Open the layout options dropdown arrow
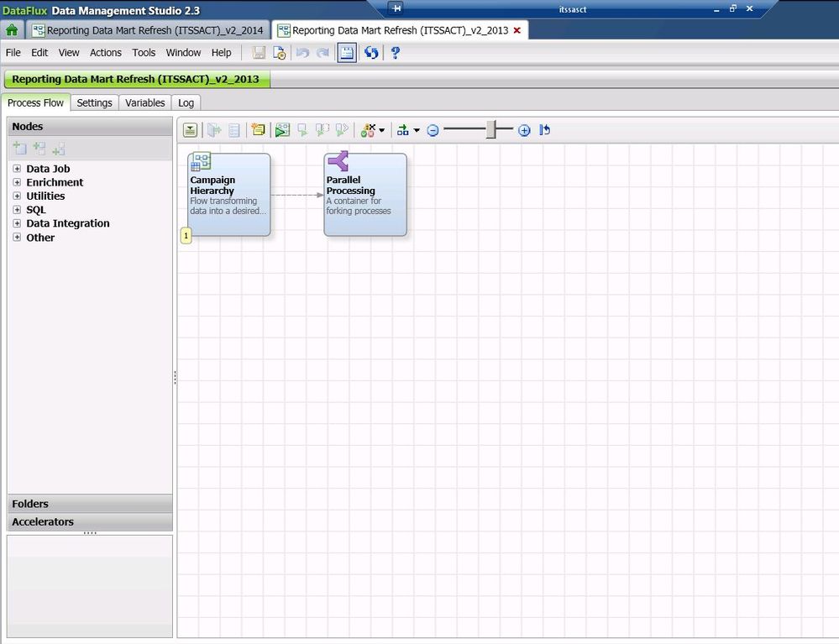Image resolution: width=839 pixels, height=644 pixels. (417, 130)
